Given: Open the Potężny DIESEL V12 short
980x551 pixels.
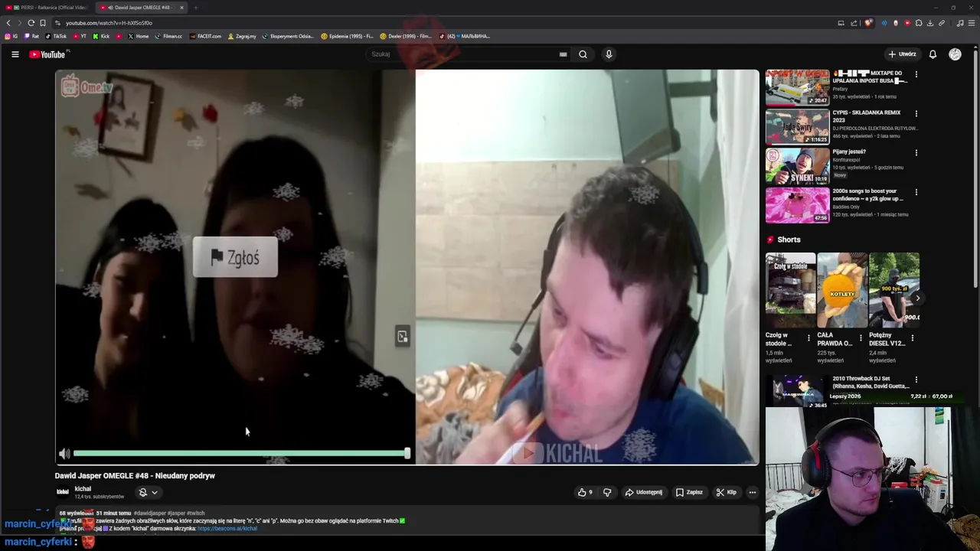Looking at the screenshot, I should click(893, 291).
